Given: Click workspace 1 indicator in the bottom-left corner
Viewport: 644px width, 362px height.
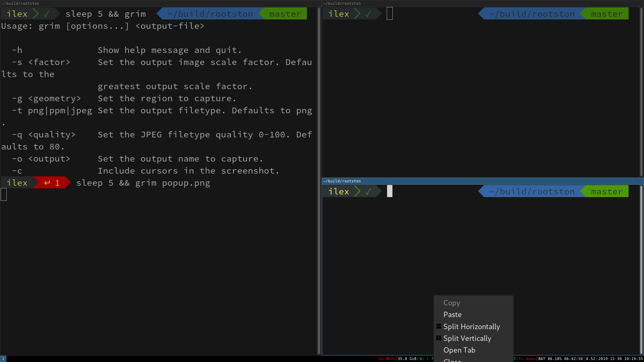Looking at the screenshot, I should 3,359.
